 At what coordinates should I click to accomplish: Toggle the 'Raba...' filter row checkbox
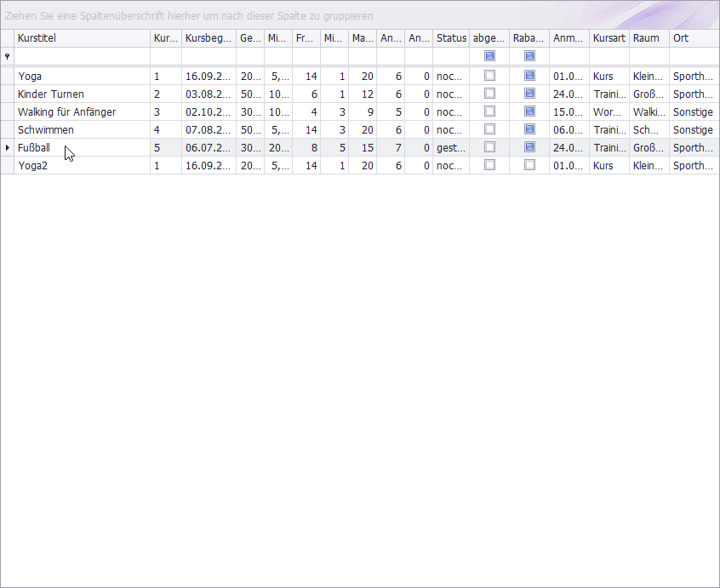point(529,56)
